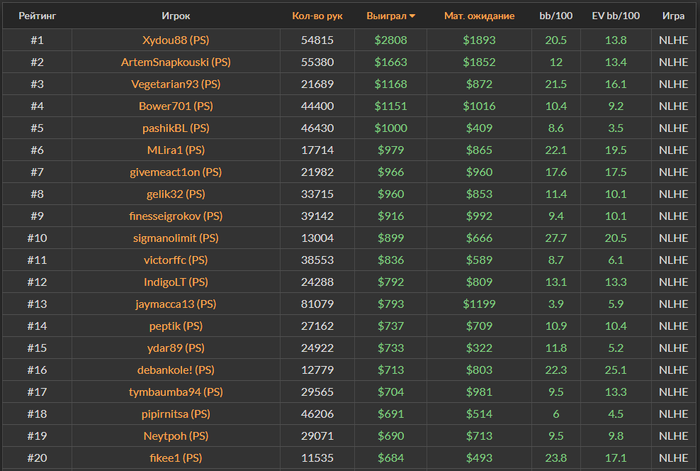Select player Vegetarian93 (PS)
The height and width of the screenshot is (471, 700).
coord(176,84)
